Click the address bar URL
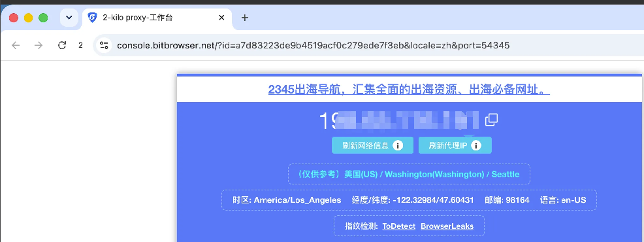The width and height of the screenshot is (644, 242). 314,45
